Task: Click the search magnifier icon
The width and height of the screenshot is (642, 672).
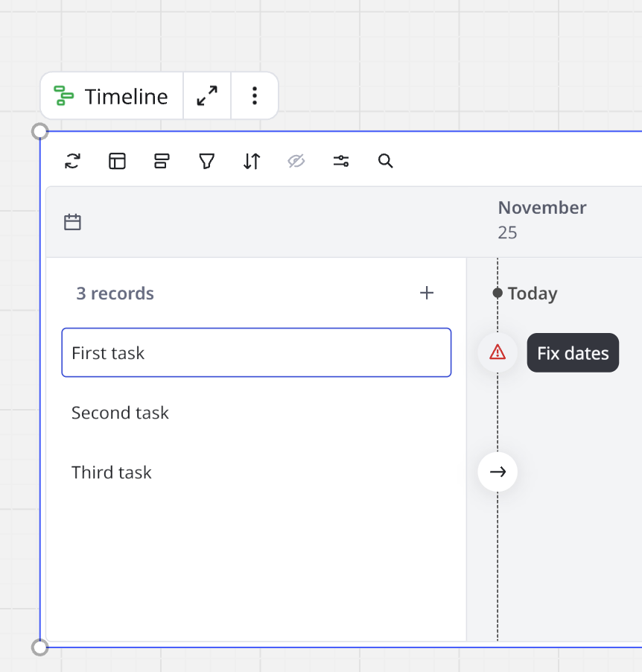Action: tap(385, 161)
